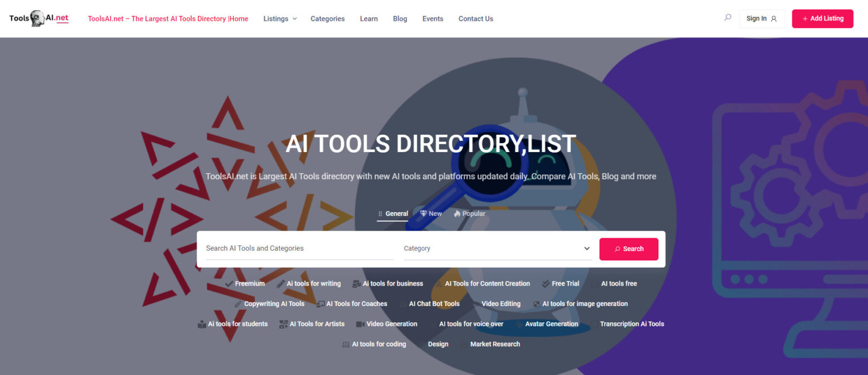
Task: Click the Add Listing button
Action: pyautogui.click(x=822, y=19)
